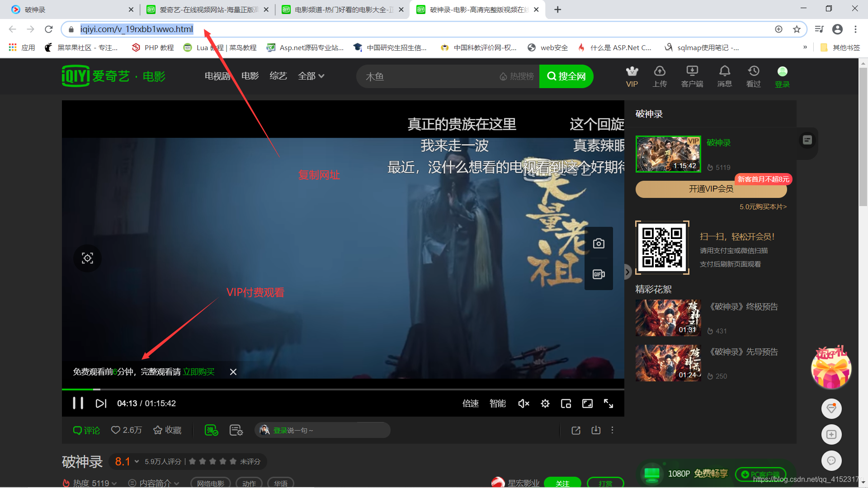The height and width of the screenshot is (488, 868).
Task: Toggle danmaku bullet comments on or off
Action: pyautogui.click(x=211, y=430)
